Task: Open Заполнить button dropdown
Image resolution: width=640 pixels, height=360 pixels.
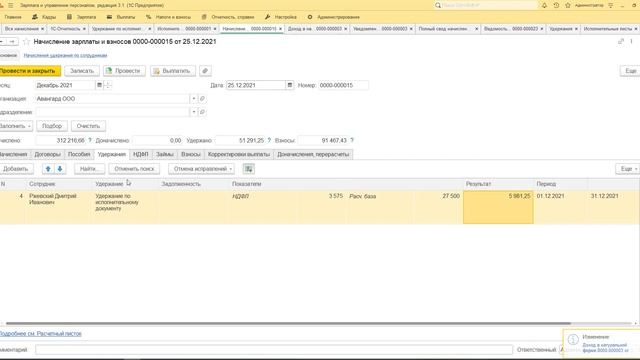Action: pos(16,126)
